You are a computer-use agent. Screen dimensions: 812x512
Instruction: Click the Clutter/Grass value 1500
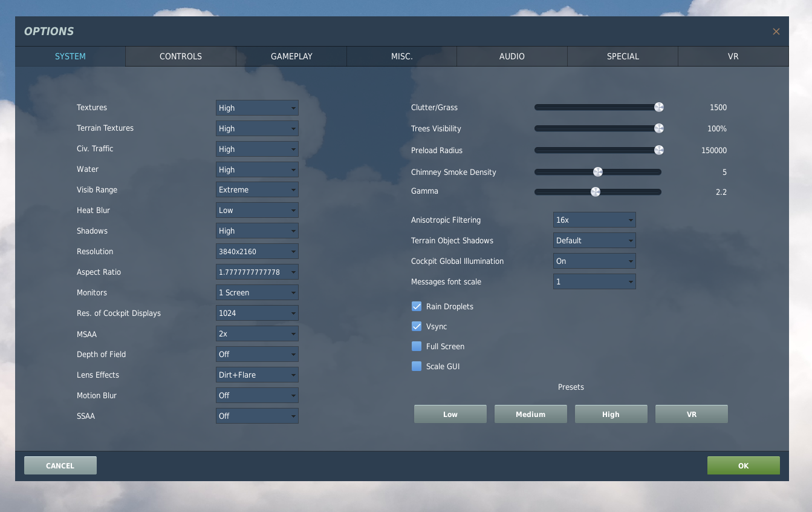pyautogui.click(x=718, y=108)
